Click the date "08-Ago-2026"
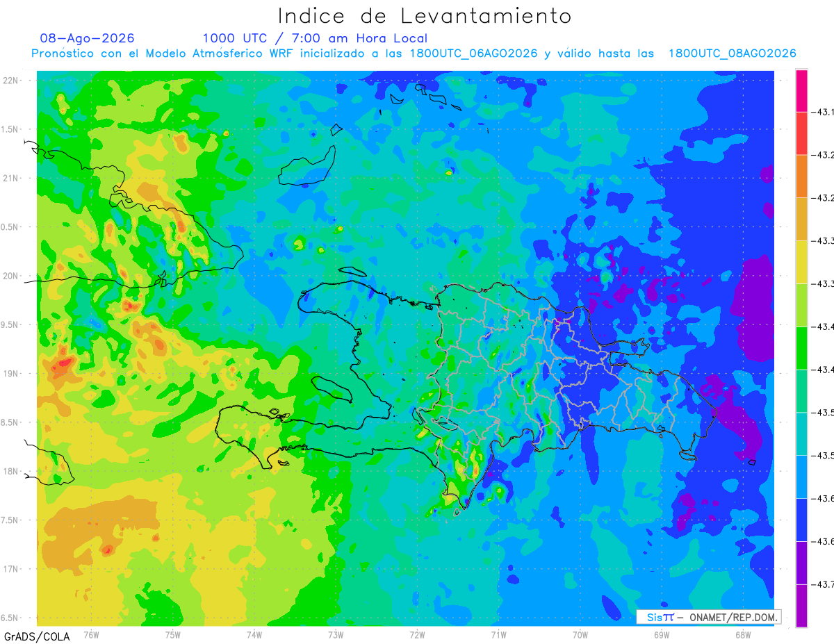This screenshot has width=834, height=644. coord(88,38)
